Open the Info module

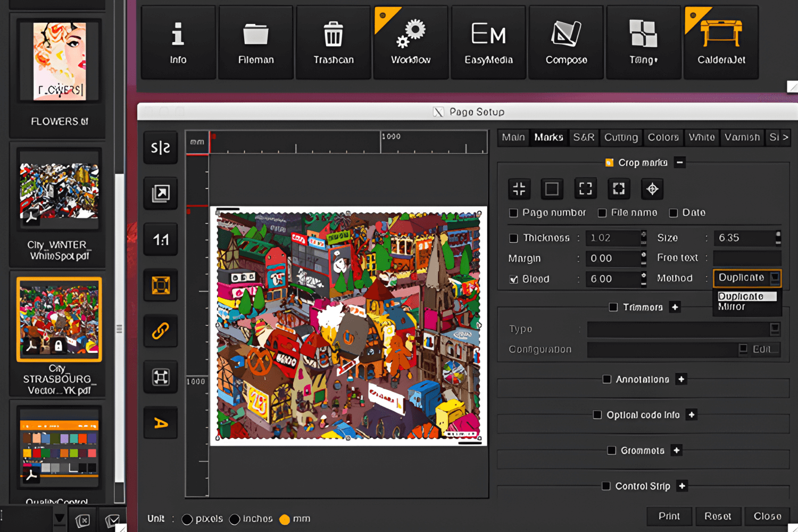coord(178,43)
